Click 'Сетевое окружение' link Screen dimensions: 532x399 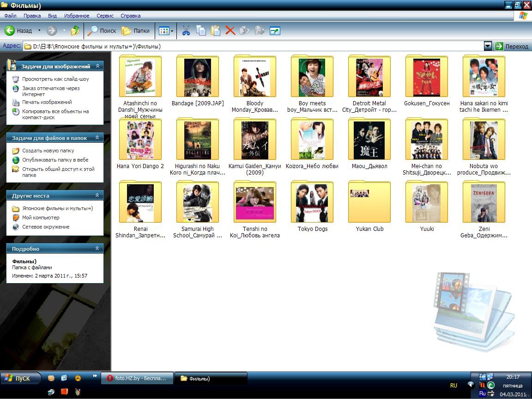click(46, 227)
